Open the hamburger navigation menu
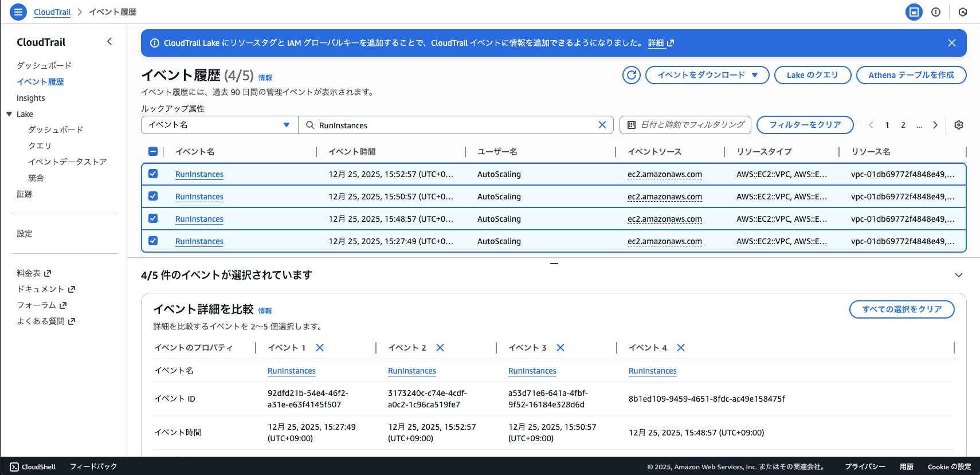Image resolution: width=980 pixels, height=475 pixels. click(18, 12)
